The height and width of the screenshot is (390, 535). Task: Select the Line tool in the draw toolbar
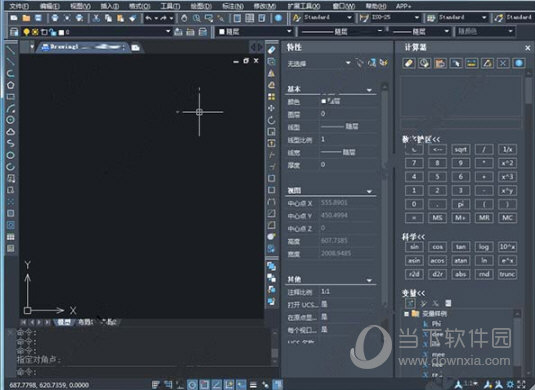[11, 50]
